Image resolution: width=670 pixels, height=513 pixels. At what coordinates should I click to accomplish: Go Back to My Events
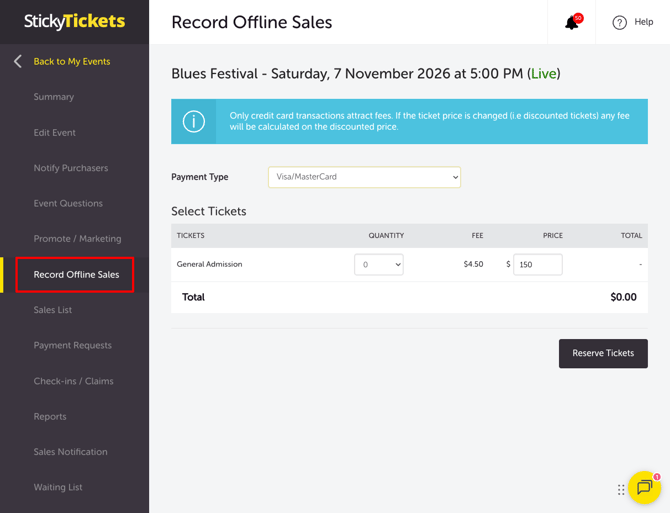pos(72,62)
